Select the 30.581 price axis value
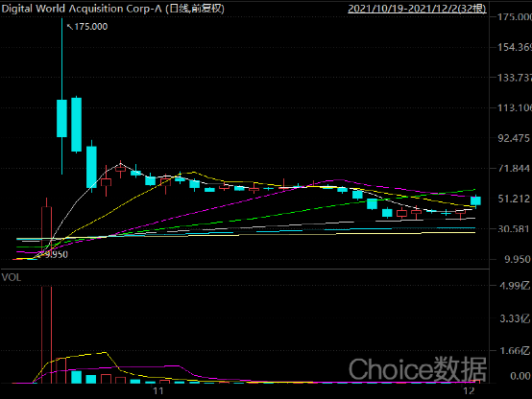This screenshot has height=399, width=532. [x=514, y=229]
